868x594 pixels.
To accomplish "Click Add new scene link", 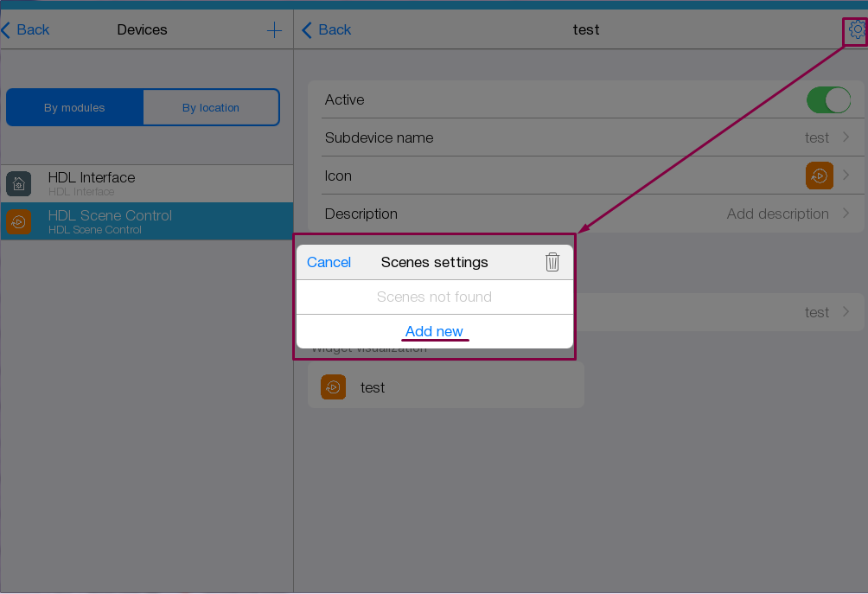I will point(434,332).
